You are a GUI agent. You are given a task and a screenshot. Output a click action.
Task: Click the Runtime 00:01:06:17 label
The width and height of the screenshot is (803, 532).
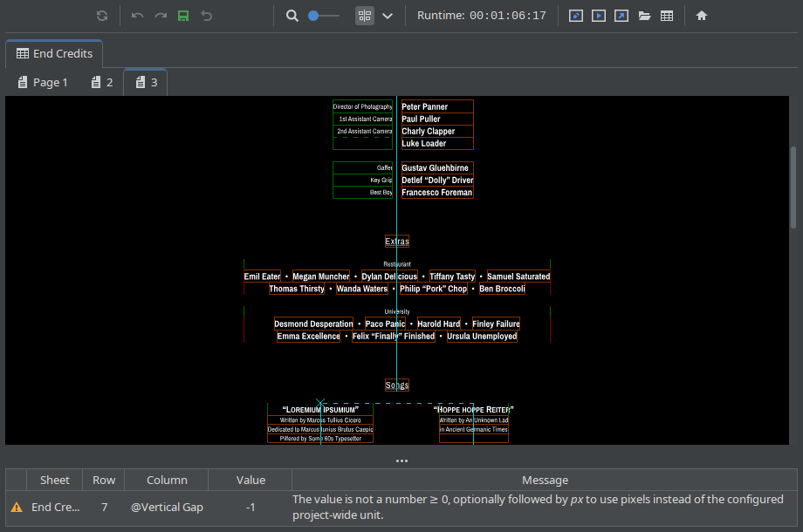coord(482,16)
